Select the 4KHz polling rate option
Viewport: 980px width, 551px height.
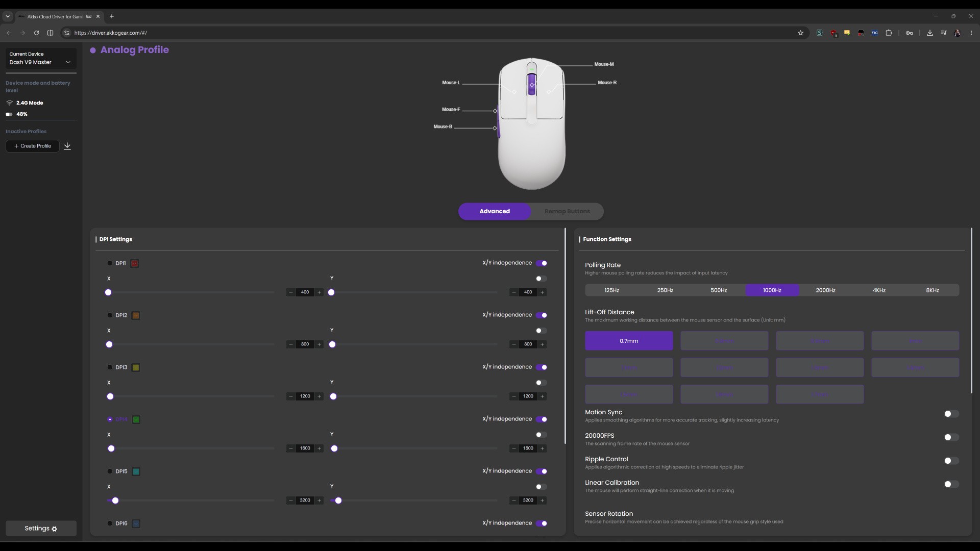tap(879, 290)
